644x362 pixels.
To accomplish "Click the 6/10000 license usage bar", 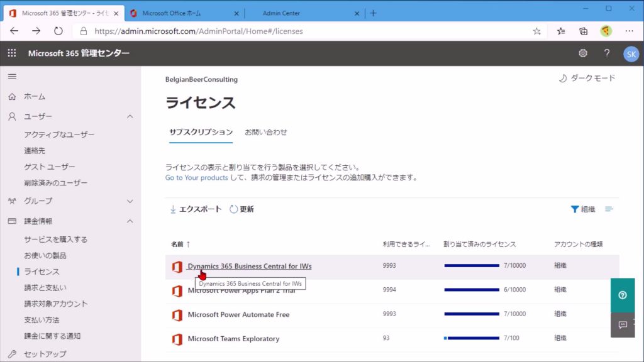I will pyautogui.click(x=472, y=290).
